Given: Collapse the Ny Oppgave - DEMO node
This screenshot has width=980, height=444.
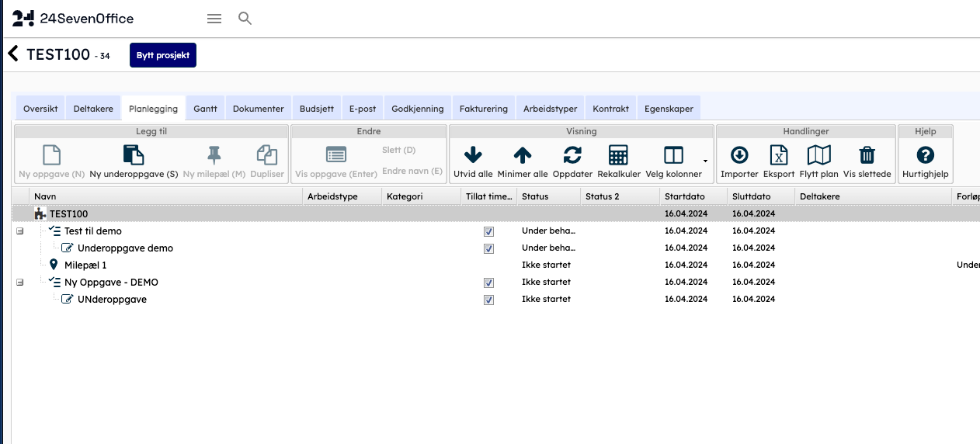Looking at the screenshot, I should (20, 283).
